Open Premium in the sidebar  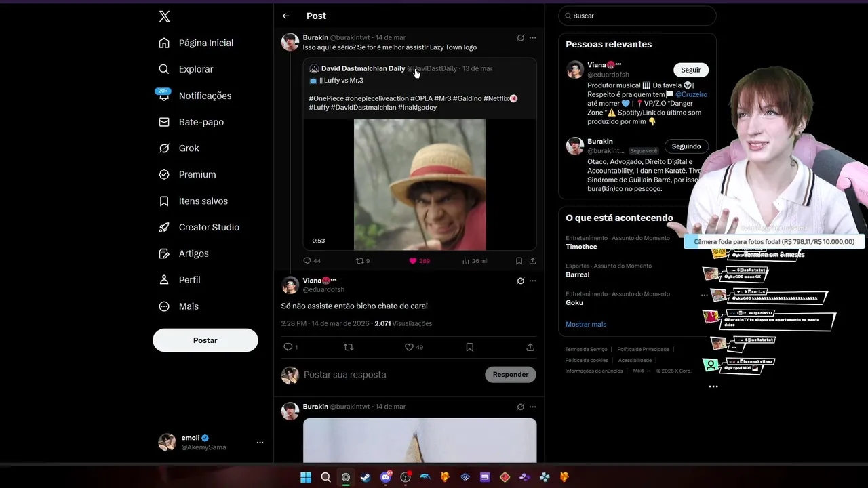pos(187,174)
